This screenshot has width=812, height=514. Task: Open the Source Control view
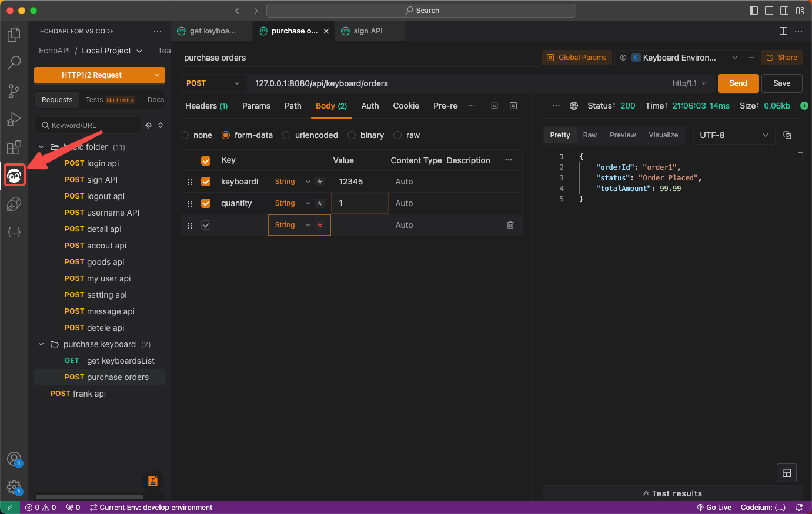14,90
